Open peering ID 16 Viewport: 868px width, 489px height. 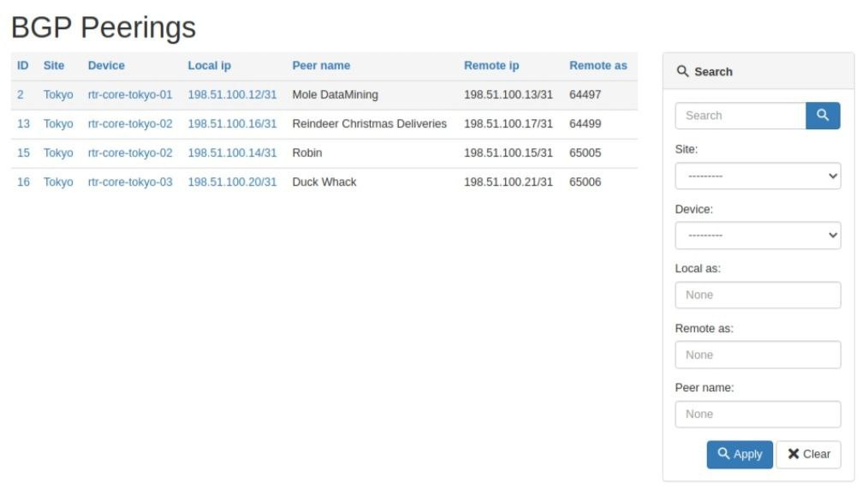coord(23,182)
